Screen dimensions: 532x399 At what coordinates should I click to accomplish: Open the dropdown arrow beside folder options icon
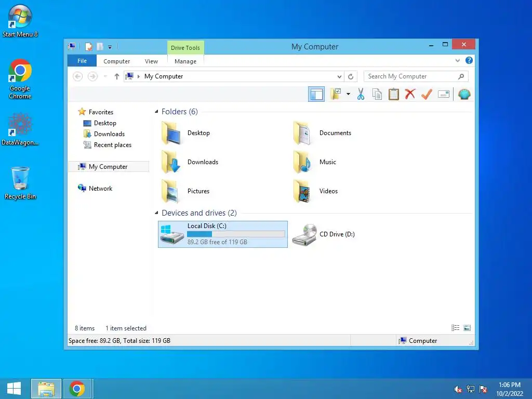click(x=348, y=94)
